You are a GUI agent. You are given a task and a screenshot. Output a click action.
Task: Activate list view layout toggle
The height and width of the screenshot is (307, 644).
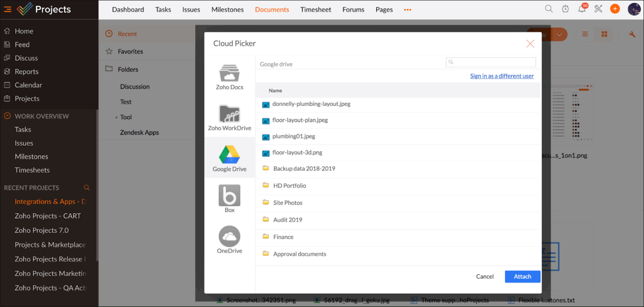(x=585, y=34)
